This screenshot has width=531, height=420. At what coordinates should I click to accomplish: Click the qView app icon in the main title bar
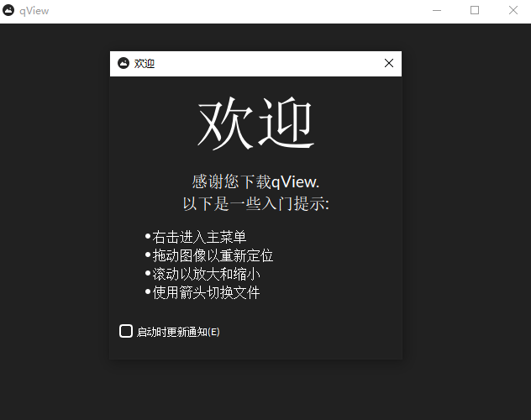(8, 10)
